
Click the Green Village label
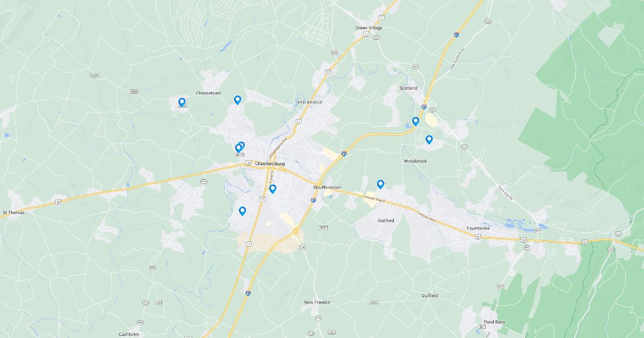click(x=368, y=27)
